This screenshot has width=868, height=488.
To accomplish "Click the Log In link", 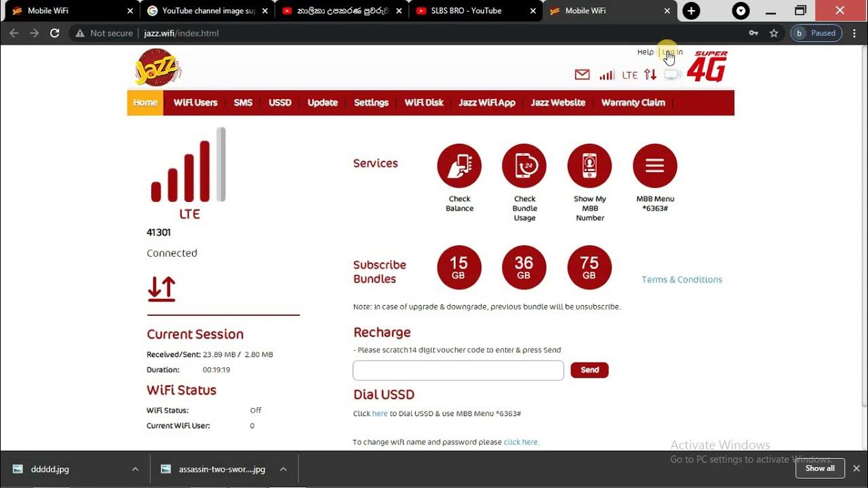I will [x=673, y=52].
